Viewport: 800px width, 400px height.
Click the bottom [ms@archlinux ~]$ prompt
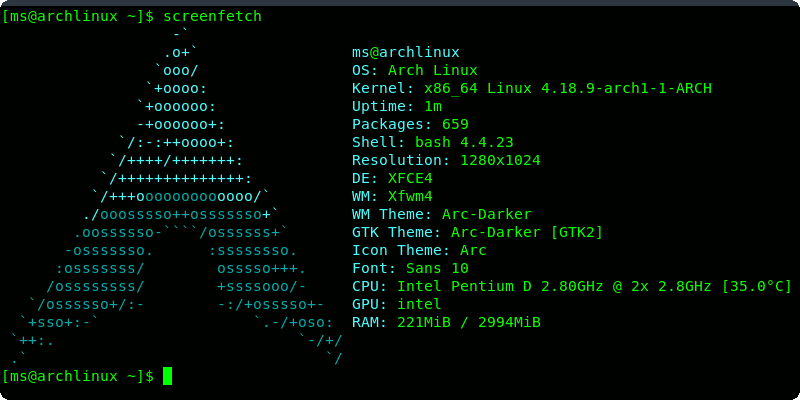click(x=78, y=376)
